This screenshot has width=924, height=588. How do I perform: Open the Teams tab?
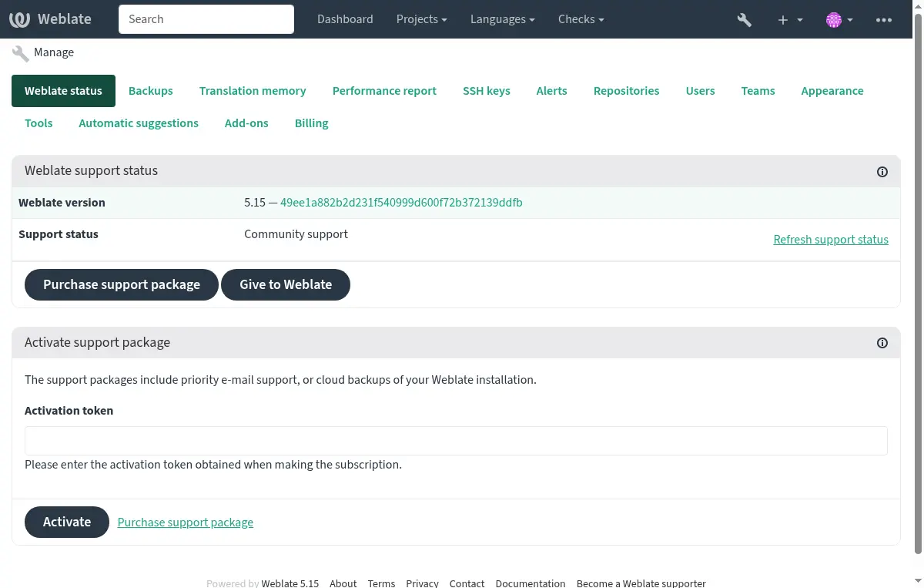pos(758,91)
